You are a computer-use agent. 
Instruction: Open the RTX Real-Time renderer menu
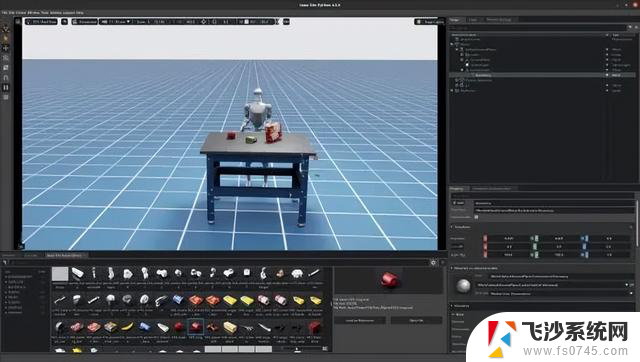[x=41, y=22]
